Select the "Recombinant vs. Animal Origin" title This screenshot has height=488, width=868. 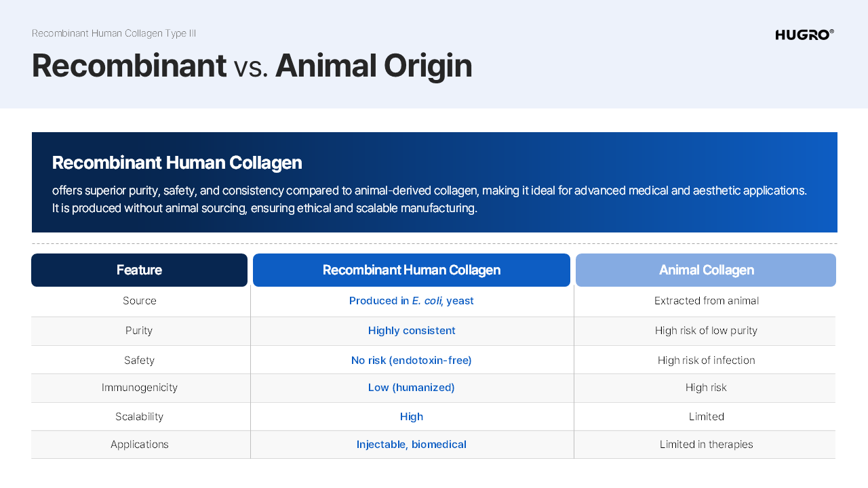(x=252, y=66)
